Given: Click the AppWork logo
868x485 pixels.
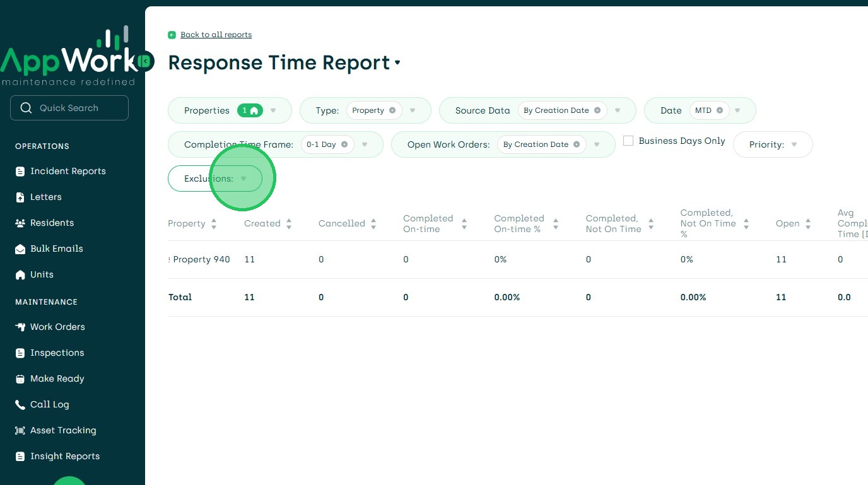Looking at the screenshot, I should tap(68, 57).
